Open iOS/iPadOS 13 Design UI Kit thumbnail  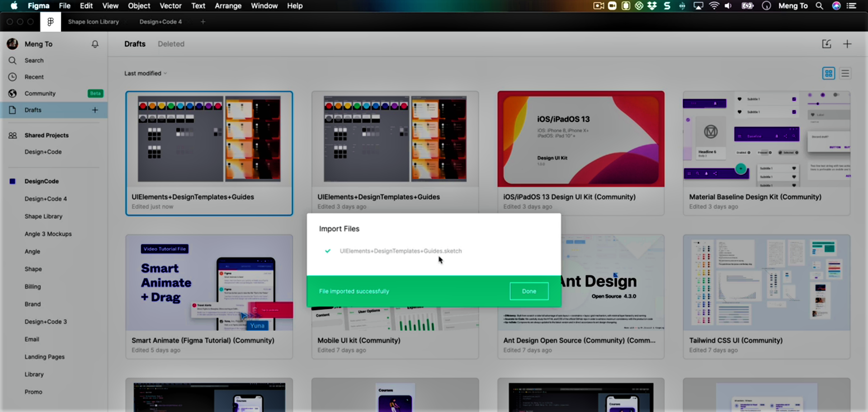click(x=581, y=139)
